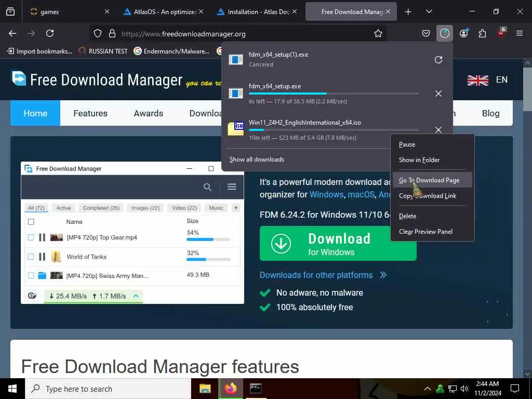The image size is (532, 399).
Task: Open Firefox View icon in tab bar
Action: [10, 11]
